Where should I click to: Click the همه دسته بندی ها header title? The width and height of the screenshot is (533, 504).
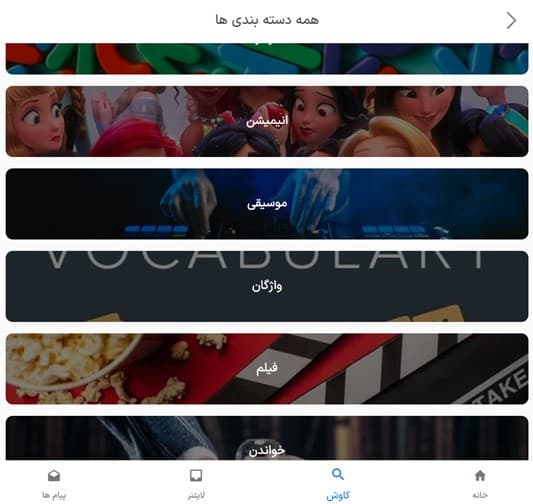point(267,20)
